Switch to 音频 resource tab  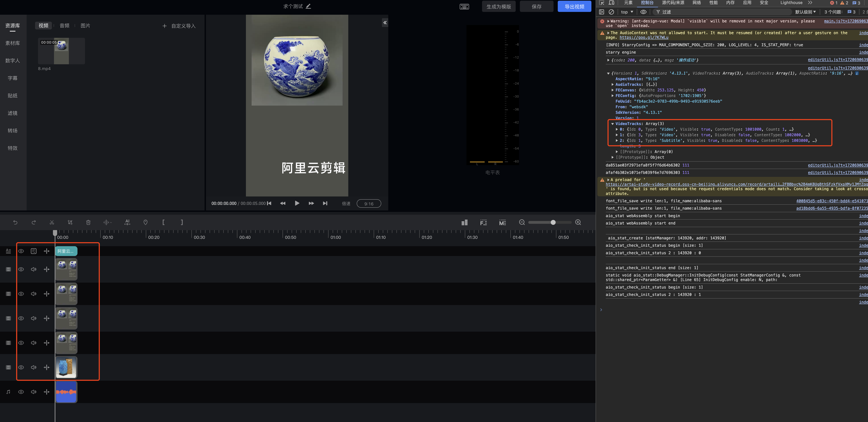click(x=64, y=26)
